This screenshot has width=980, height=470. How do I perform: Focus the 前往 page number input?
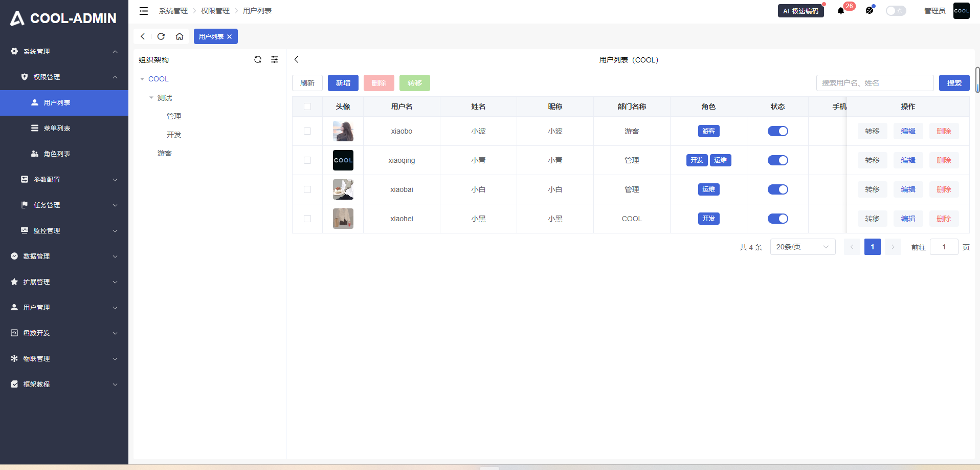[x=944, y=247]
